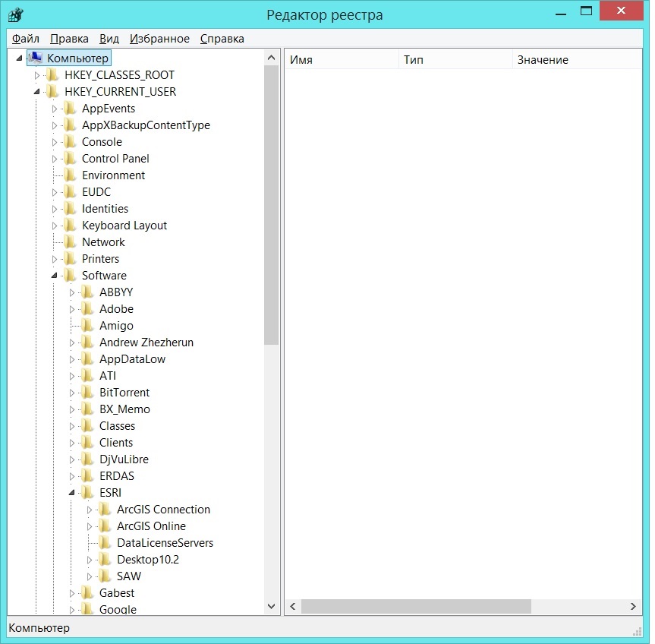Click values pane scroll left arrow

pyautogui.click(x=293, y=606)
